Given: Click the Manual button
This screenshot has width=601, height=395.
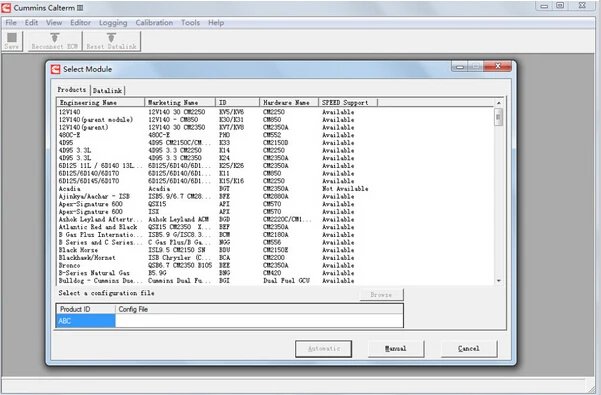Looking at the screenshot, I should click(x=396, y=349).
